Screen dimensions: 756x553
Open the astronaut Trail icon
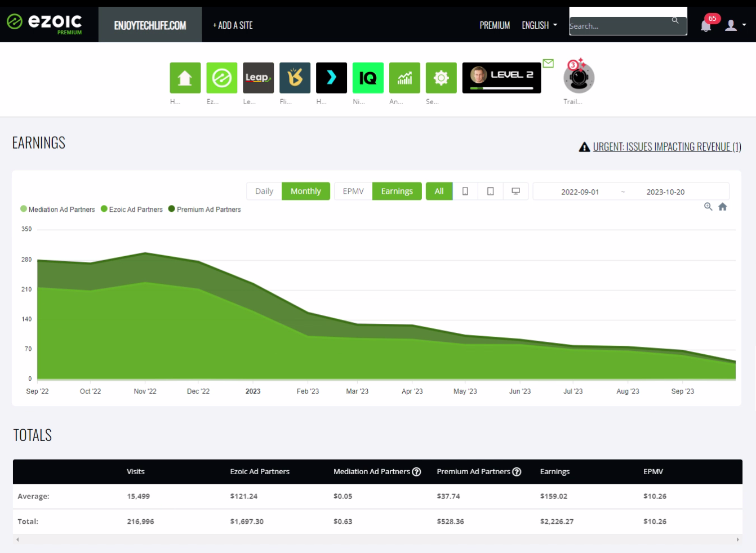click(x=579, y=77)
